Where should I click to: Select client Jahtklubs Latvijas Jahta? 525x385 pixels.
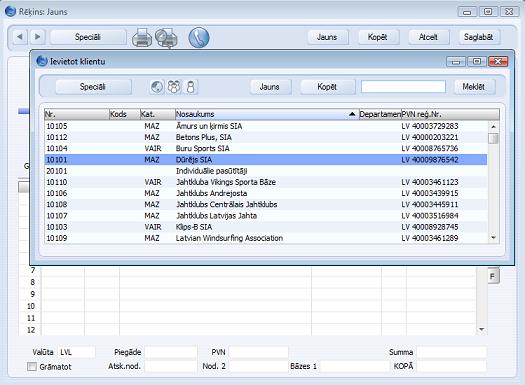[x=266, y=216]
